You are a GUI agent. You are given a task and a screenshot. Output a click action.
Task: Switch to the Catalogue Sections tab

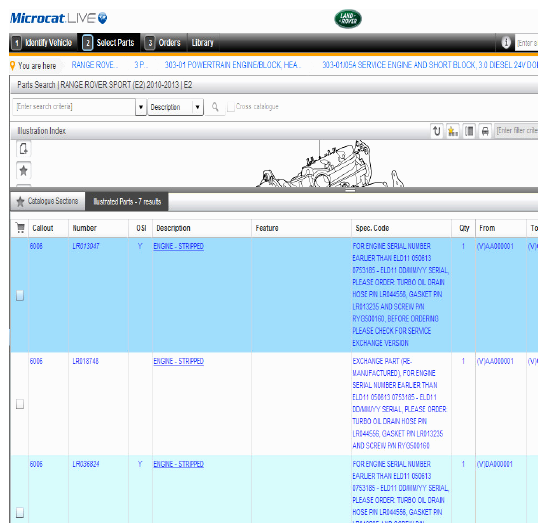coord(47,201)
